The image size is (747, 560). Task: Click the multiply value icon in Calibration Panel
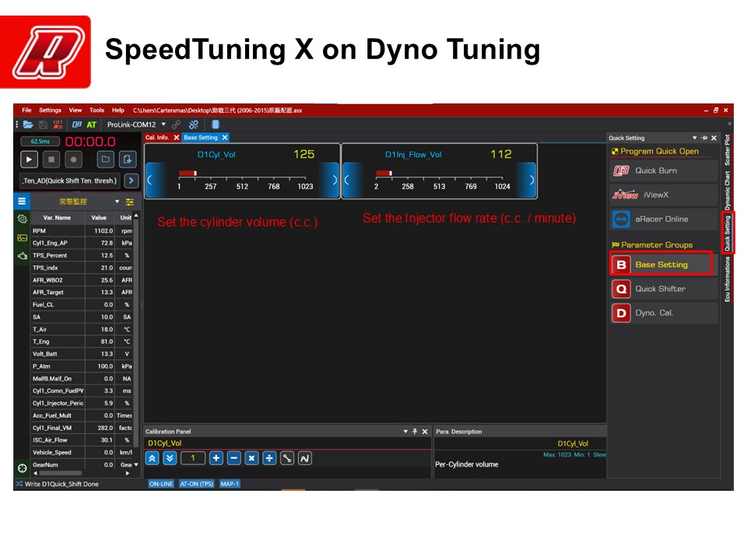251,458
